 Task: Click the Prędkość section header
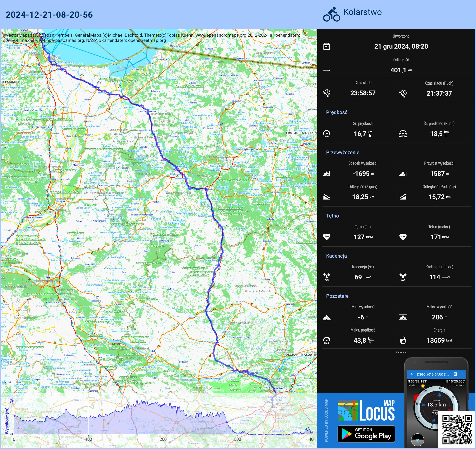pyautogui.click(x=336, y=112)
